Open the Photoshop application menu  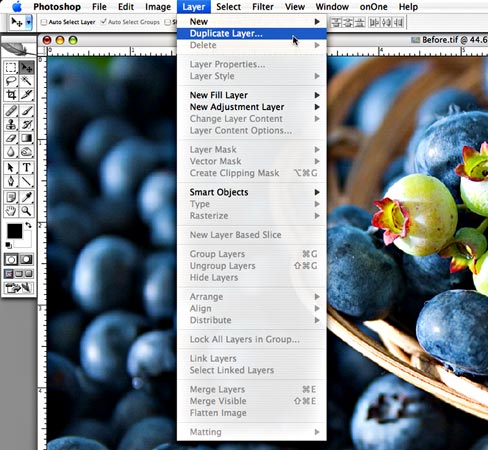tap(57, 7)
